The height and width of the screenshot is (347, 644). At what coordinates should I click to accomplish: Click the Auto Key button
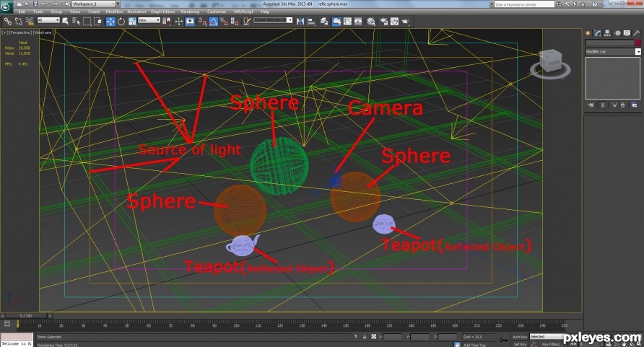pos(520,337)
